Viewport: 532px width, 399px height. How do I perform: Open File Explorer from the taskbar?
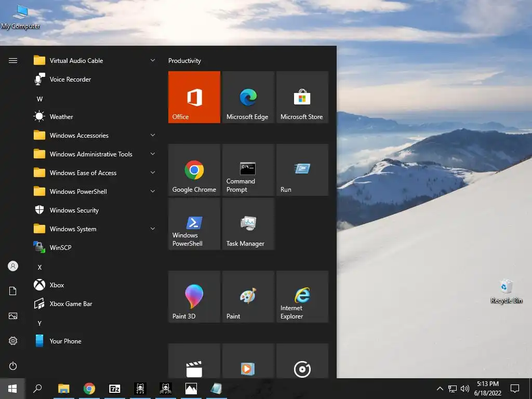[x=64, y=389]
